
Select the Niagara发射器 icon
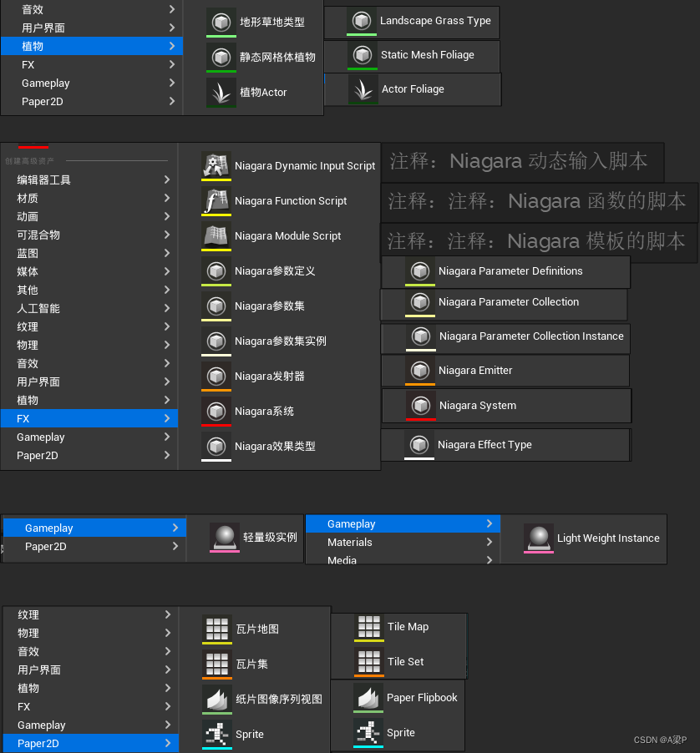pyautogui.click(x=216, y=376)
